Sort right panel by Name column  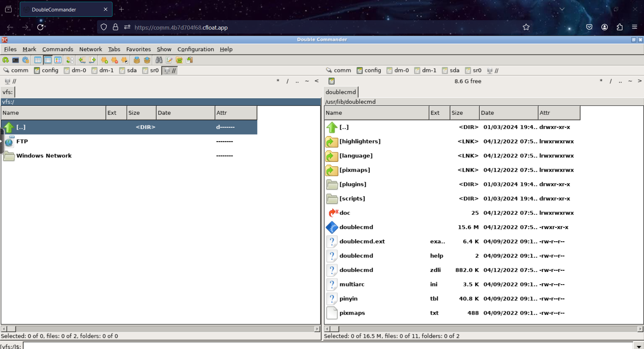[376, 113]
